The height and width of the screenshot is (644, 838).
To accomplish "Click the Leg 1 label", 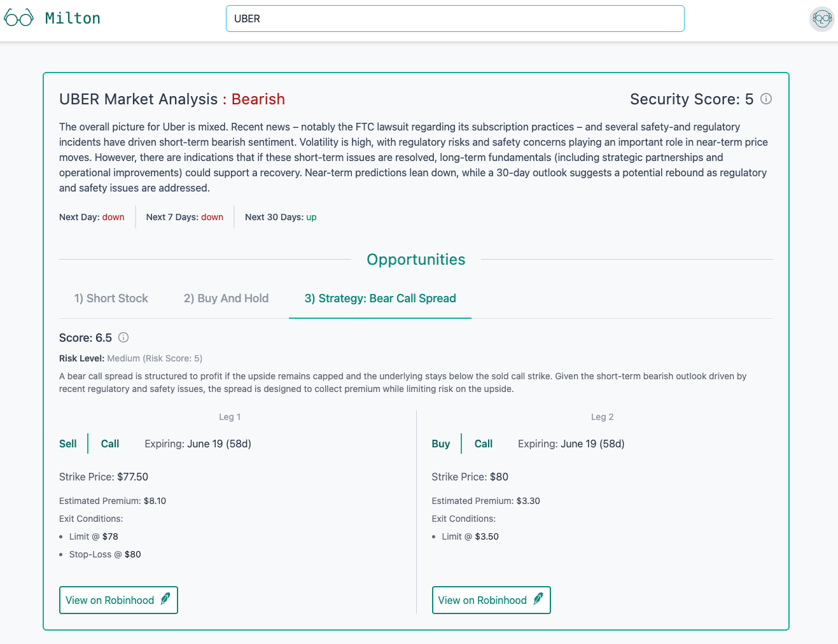I will tap(230, 417).
